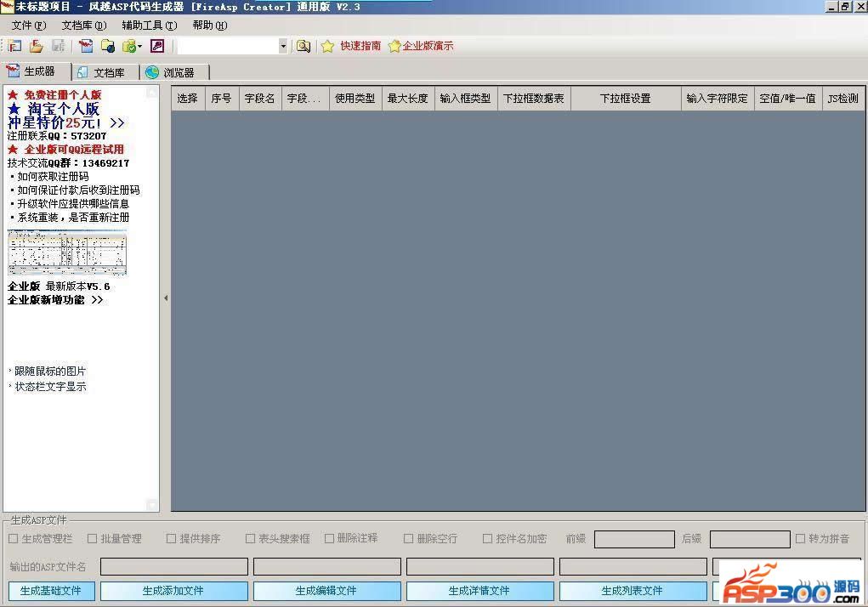This screenshot has width=868, height=607.
Task: Check the 删除注释 option
Action: (329, 538)
